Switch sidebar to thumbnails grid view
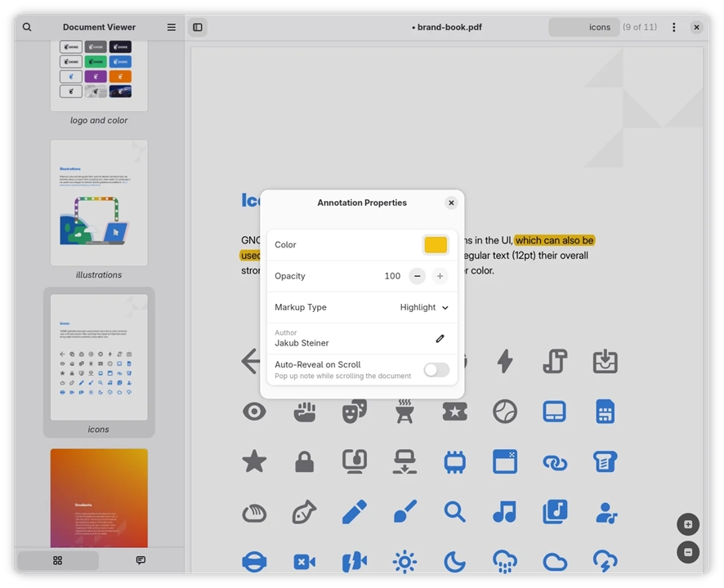724x588 pixels. [57, 560]
